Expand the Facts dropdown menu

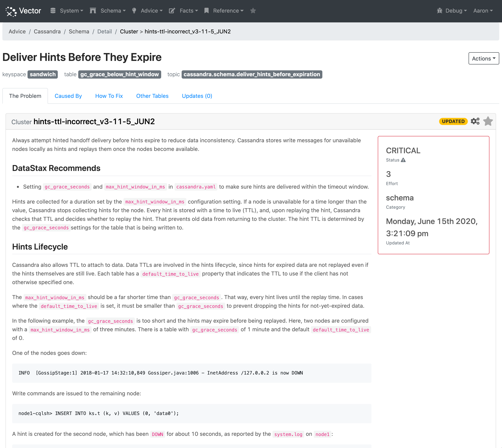188,11
